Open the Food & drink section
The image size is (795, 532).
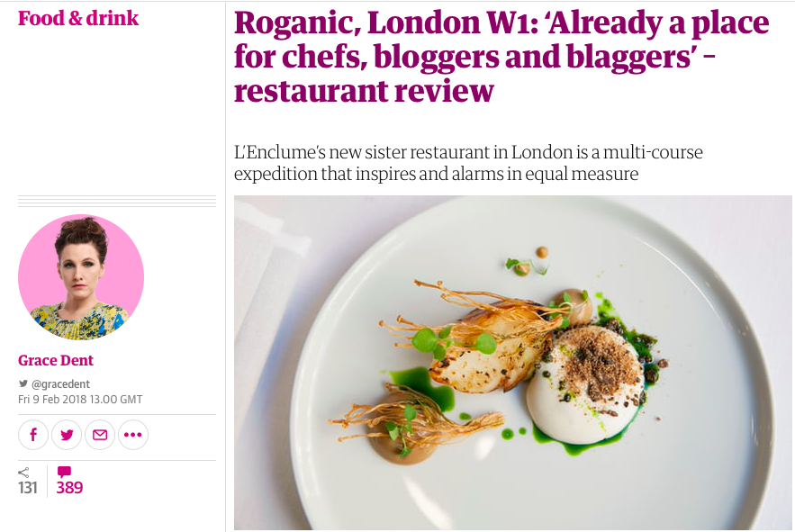click(x=78, y=18)
